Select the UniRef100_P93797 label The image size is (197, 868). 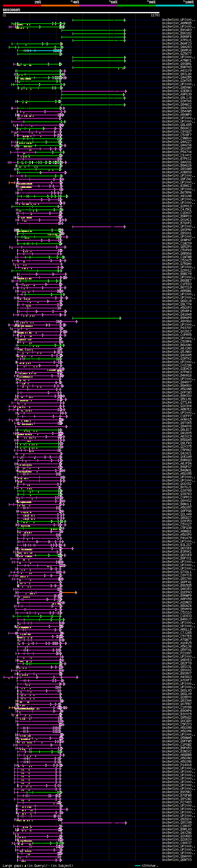click(177, 328)
